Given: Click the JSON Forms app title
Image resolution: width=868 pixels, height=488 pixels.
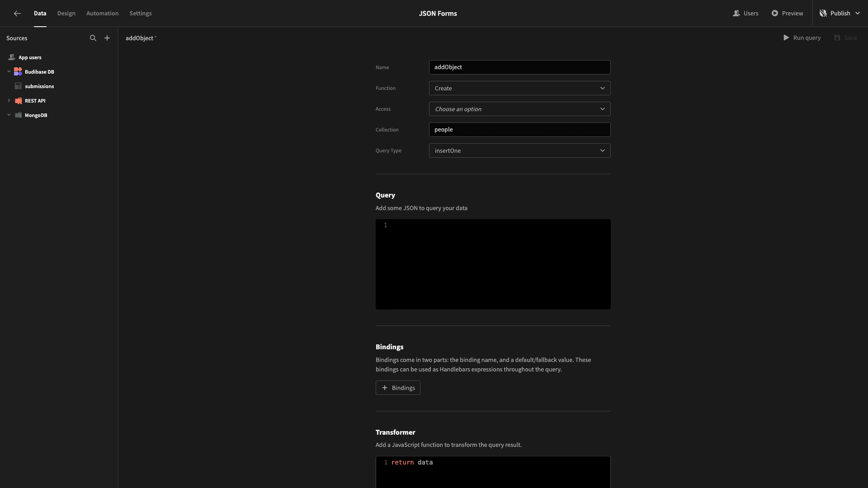Looking at the screenshot, I should 438,14.
